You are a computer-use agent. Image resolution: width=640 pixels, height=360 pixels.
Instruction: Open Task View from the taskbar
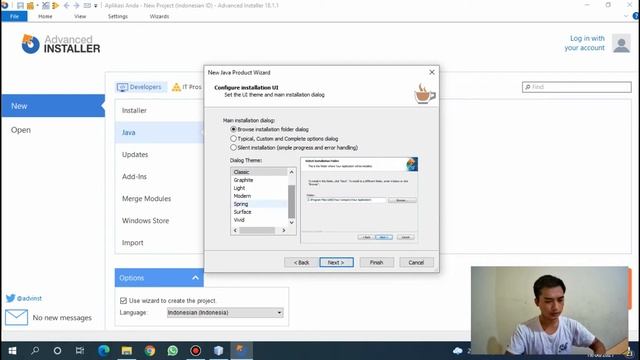pos(80,351)
